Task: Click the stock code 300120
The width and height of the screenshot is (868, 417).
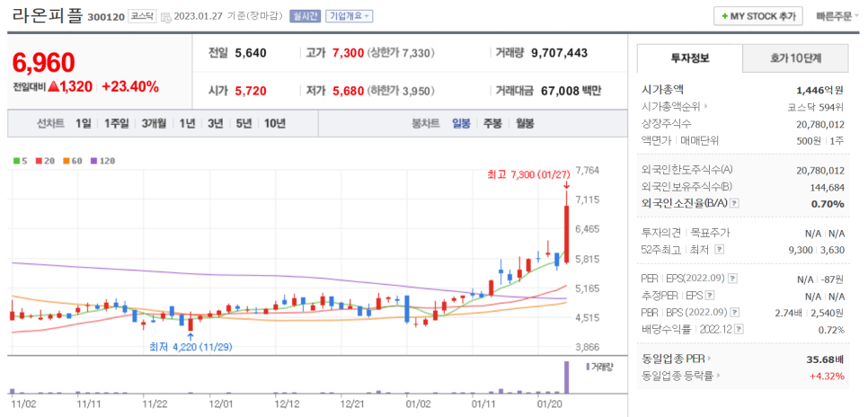Action: tap(106, 17)
